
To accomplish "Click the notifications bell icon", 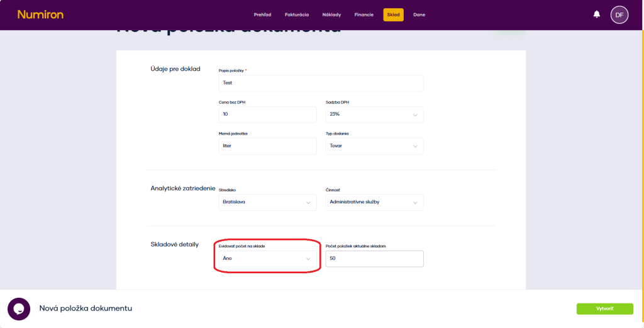I will [x=596, y=14].
